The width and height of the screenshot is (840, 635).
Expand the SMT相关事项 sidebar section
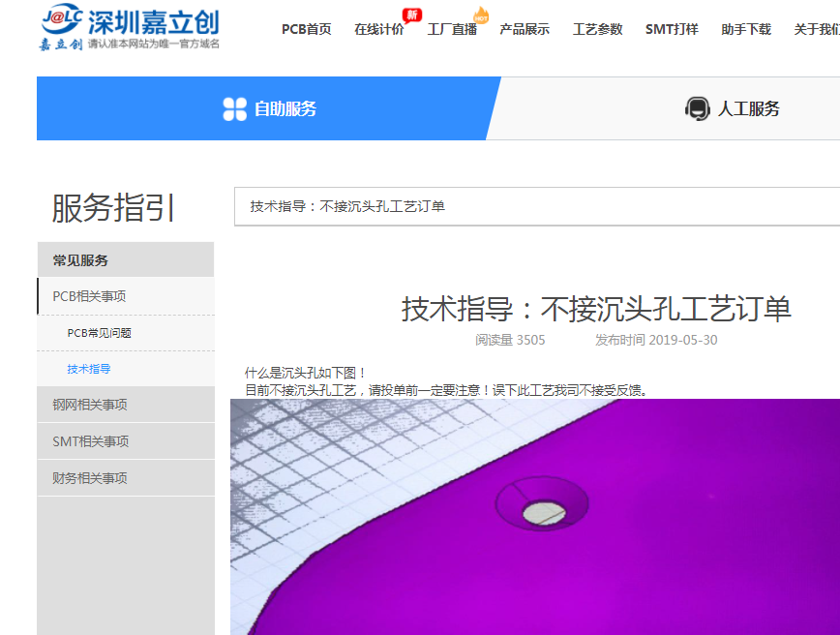90,441
